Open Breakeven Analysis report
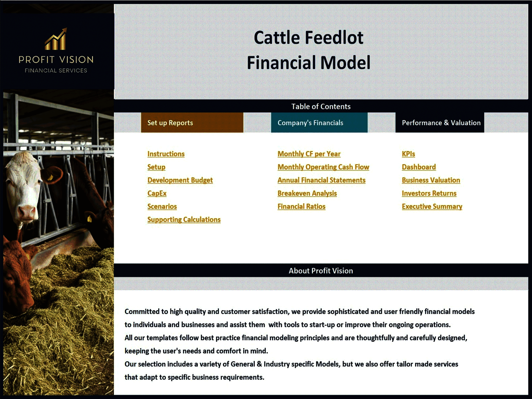 [308, 193]
